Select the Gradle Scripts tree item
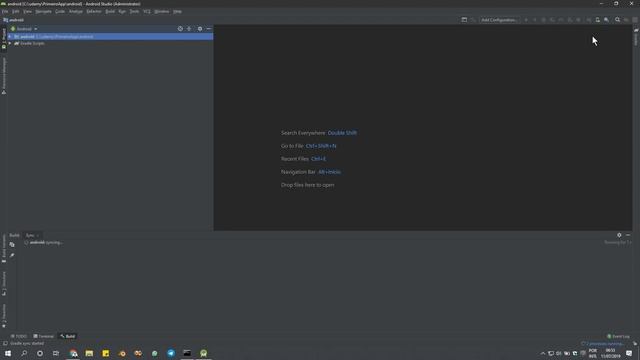This screenshot has width=640, height=360. coord(29,43)
